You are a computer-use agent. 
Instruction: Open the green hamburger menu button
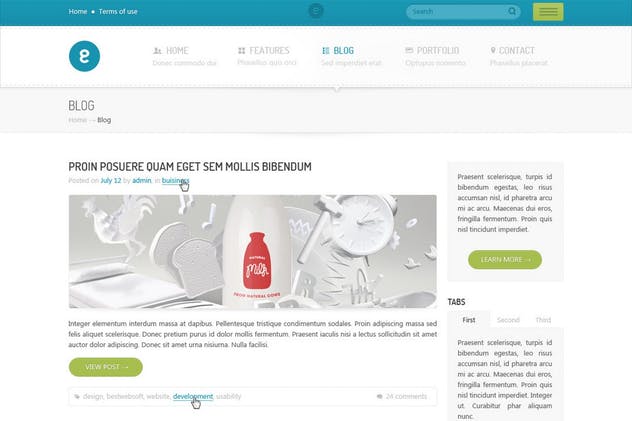point(548,12)
